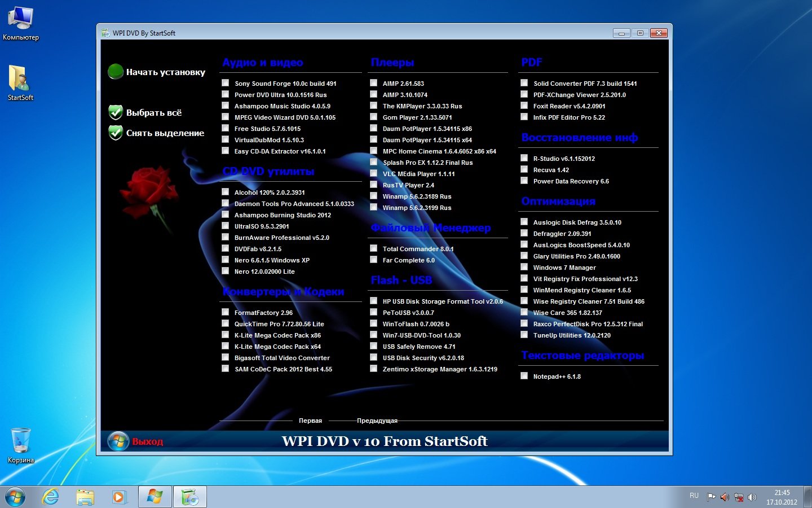The image size is (812, 508).
Task: Check WinToFlash 0.7.0026 b checkbox
Action: click(373, 323)
